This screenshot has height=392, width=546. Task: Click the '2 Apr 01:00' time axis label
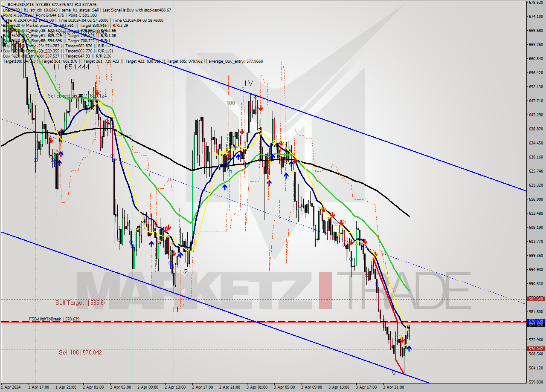[93, 388]
